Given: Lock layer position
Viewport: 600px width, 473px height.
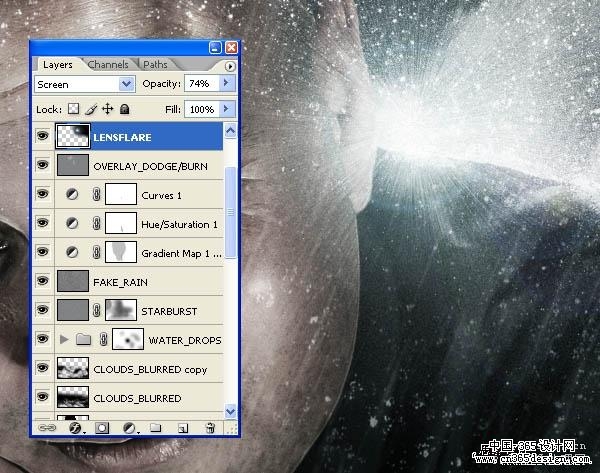Looking at the screenshot, I should [x=108, y=109].
